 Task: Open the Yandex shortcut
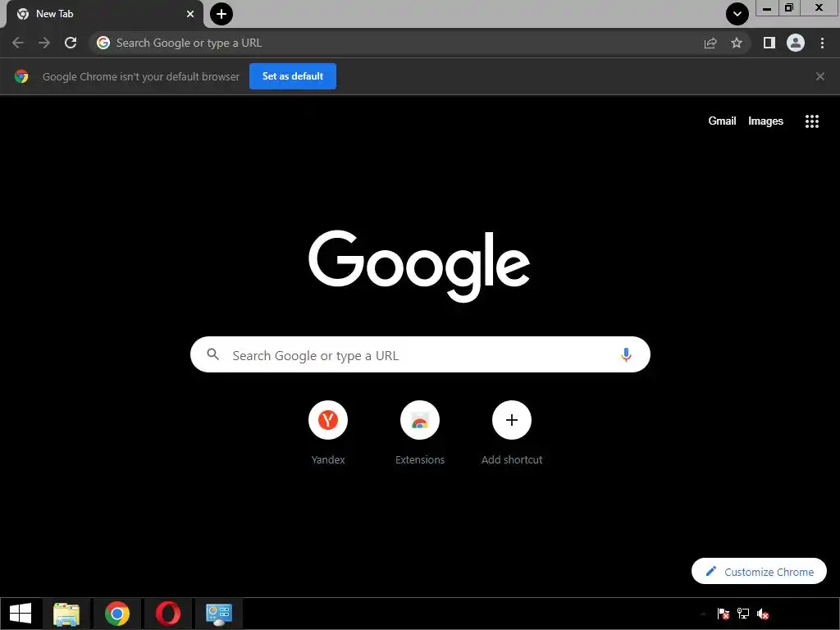pyautogui.click(x=328, y=431)
